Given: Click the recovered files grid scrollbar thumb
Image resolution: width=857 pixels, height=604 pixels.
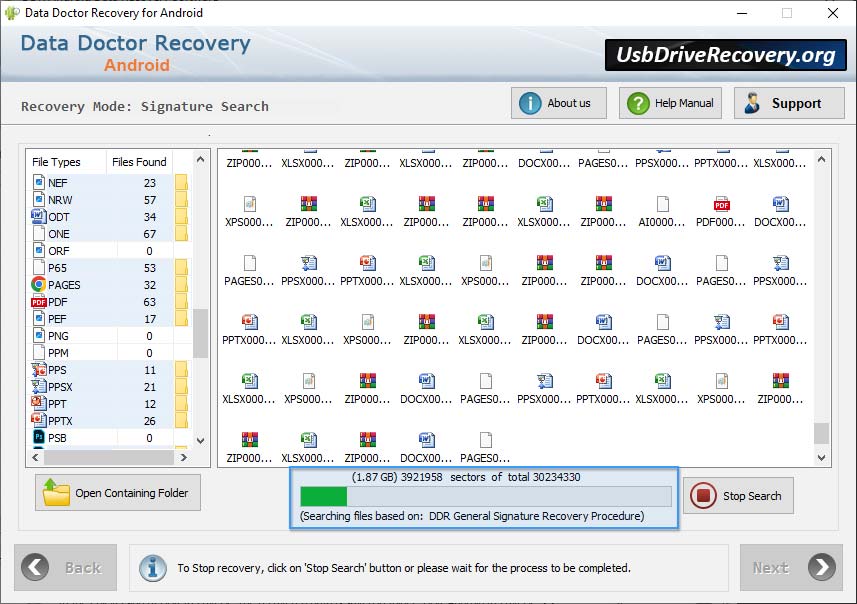Looking at the screenshot, I should (x=821, y=433).
